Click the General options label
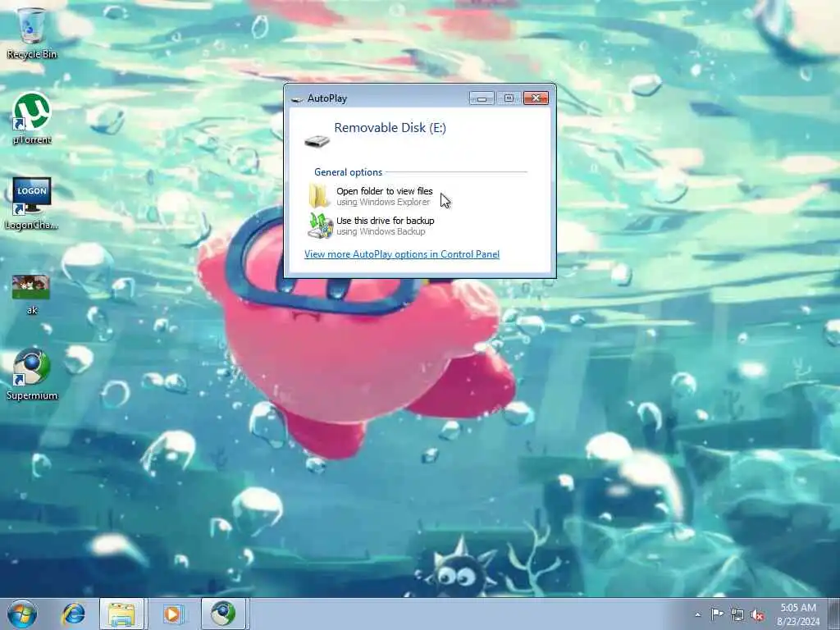840x630 pixels. [x=348, y=172]
